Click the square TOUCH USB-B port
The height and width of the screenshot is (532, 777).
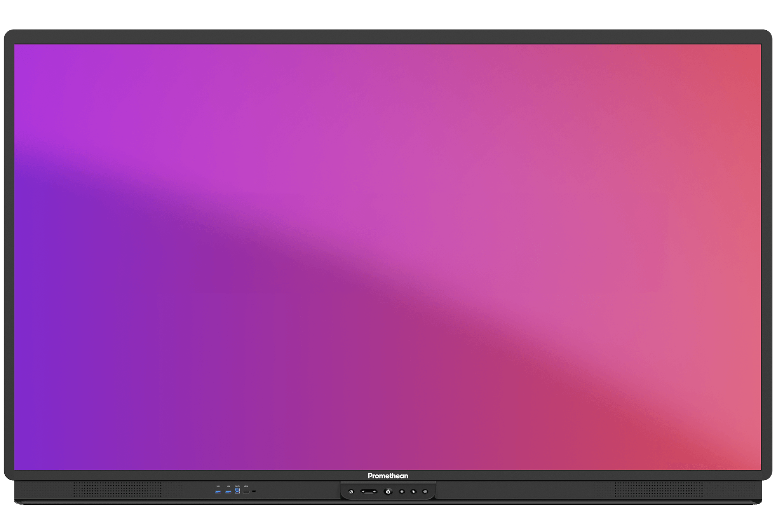(x=237, y=491)
